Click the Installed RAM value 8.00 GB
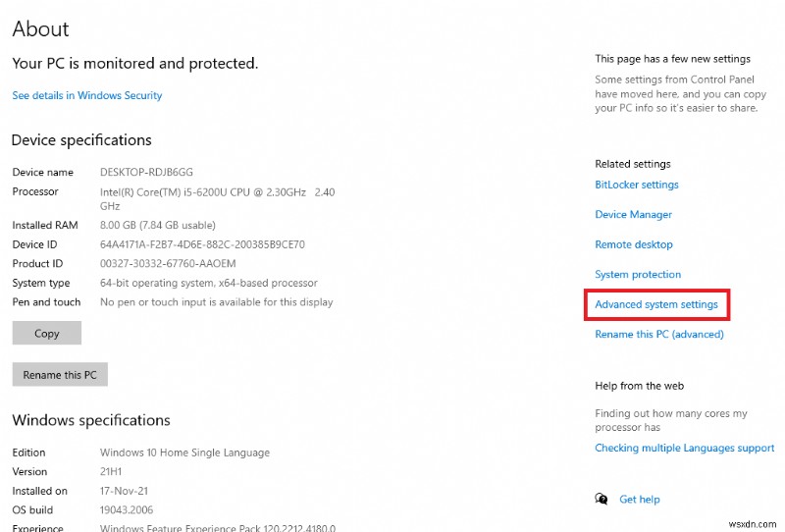The width and height of the screenshot is (785, 532). pyautogui.click(x=172, y=225)
